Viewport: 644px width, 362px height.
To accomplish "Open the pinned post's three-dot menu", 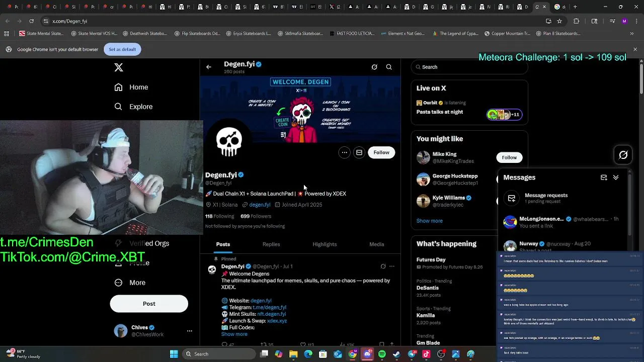I will coord(392,266).
